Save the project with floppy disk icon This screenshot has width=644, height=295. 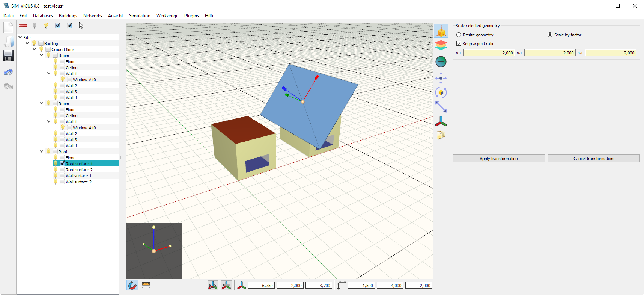coord(8,56)
